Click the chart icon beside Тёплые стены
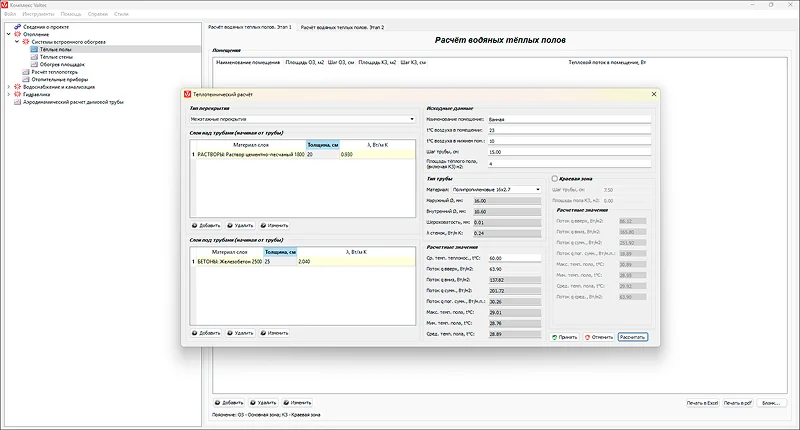 34,57
